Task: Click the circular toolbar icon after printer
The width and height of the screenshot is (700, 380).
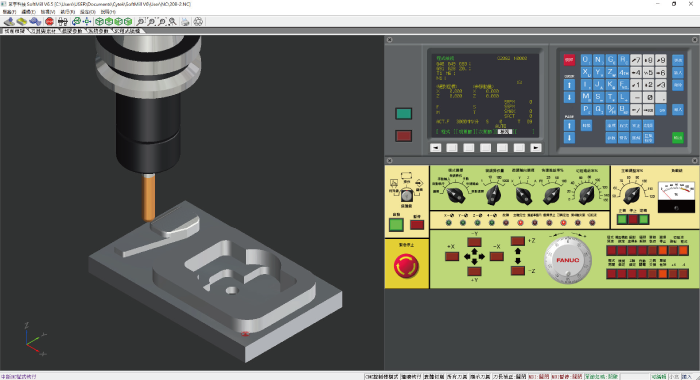Action: click(198, 21)
